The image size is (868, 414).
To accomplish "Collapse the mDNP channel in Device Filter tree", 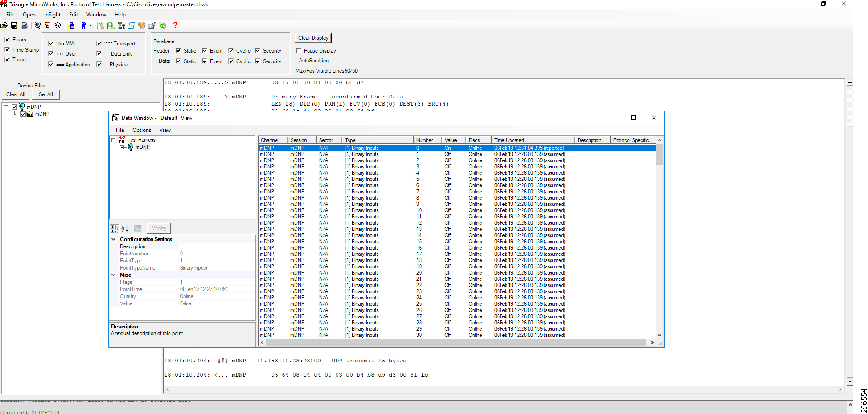I will tap(6, 107).
